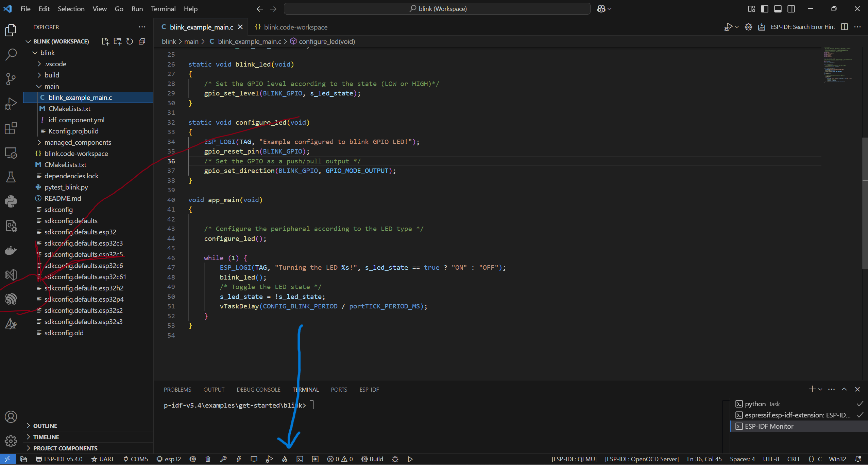Open Docker view in activity bar
Screen dimensions: 868x465
(x=11, y=251)
